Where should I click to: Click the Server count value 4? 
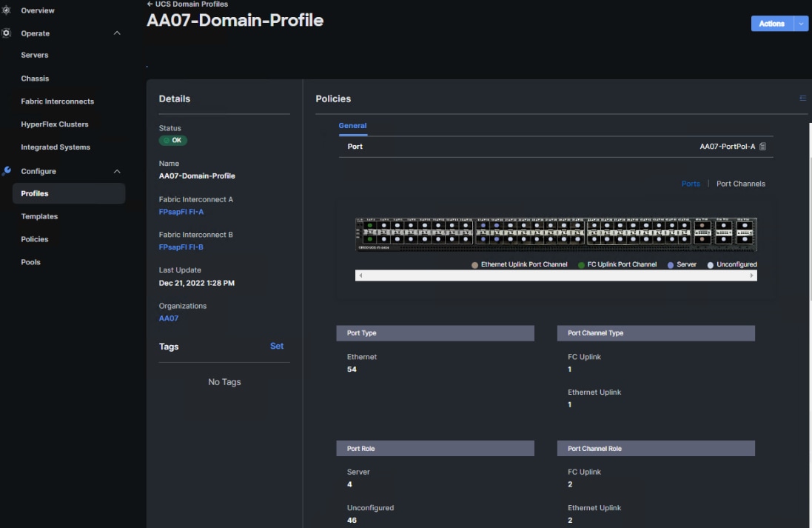pos(349,484)
